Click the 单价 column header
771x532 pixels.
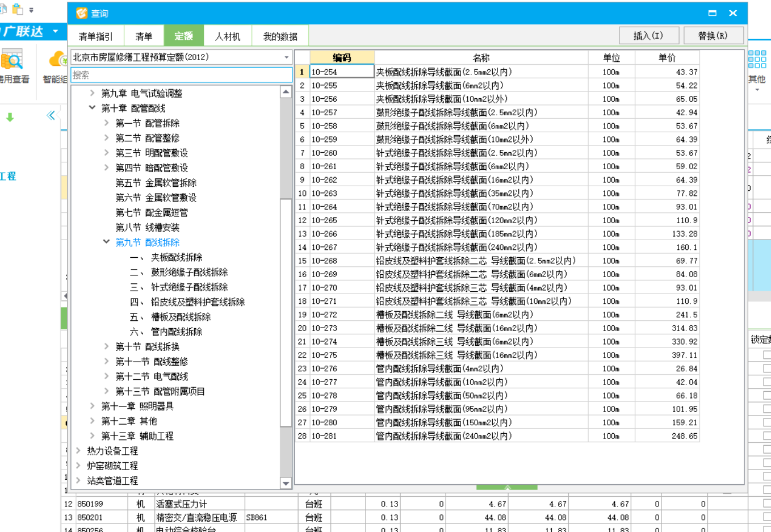(x=667, y=57)
